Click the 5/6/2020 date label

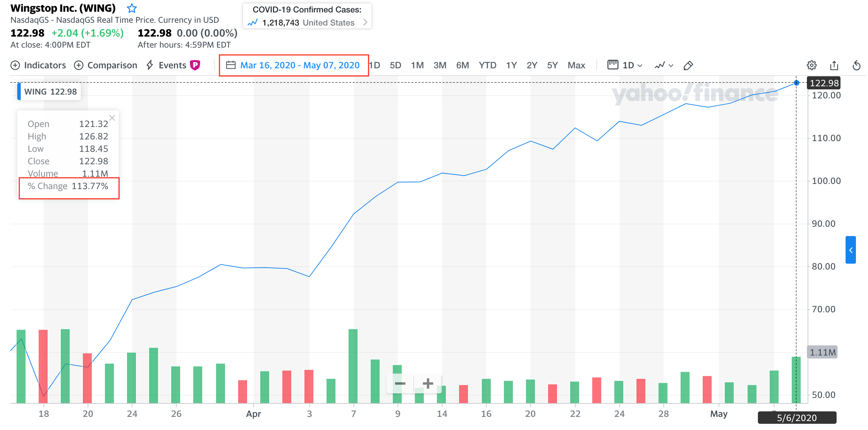tap(797, 418)
